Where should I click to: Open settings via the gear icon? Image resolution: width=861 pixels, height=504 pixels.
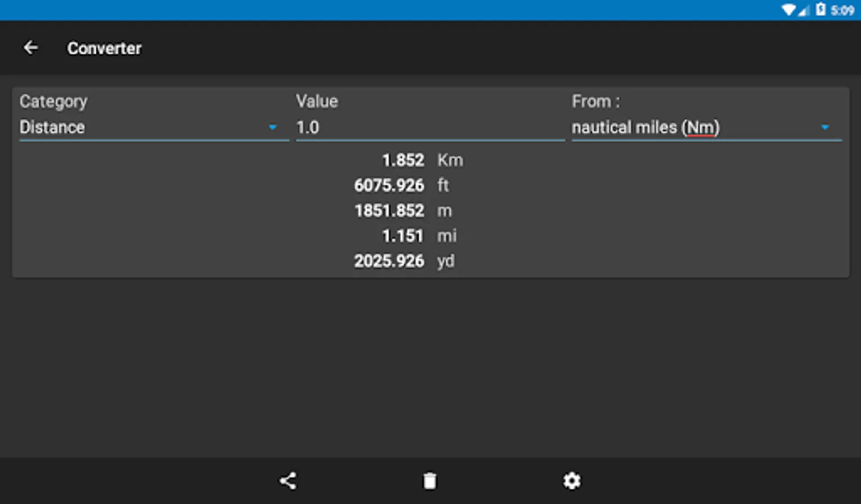[572, 480]
